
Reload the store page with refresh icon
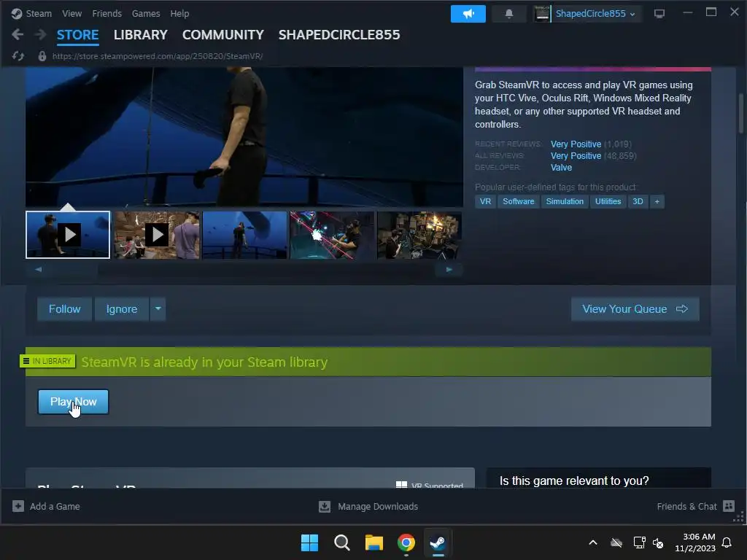(x=18, y=56)
